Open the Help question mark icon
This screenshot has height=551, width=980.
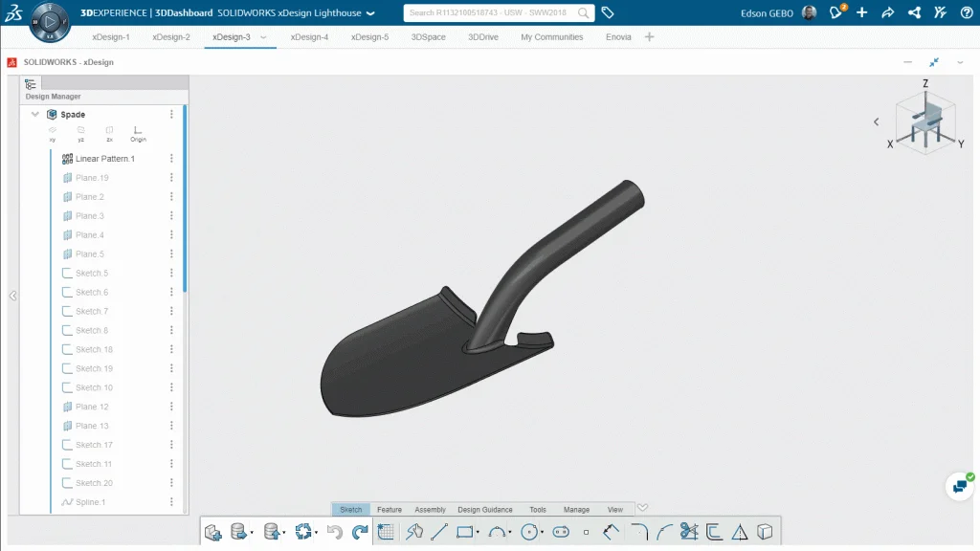click(966, 12)
